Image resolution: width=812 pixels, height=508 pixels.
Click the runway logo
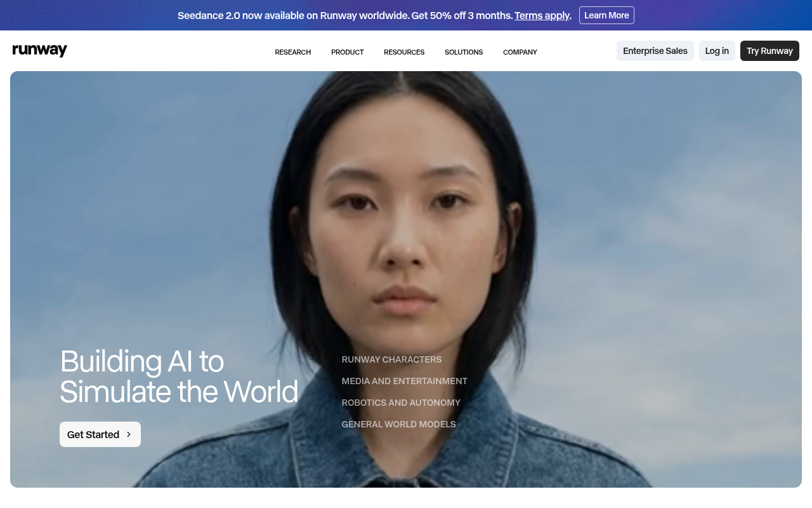pos(39,50)
